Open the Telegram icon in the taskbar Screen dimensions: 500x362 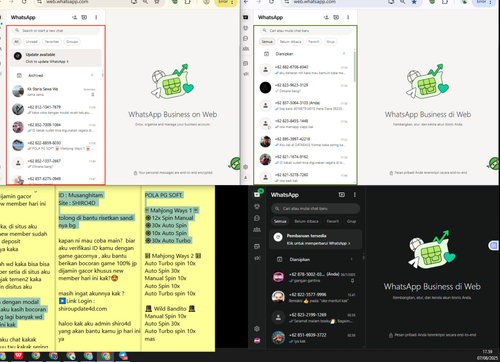[123, 356]
